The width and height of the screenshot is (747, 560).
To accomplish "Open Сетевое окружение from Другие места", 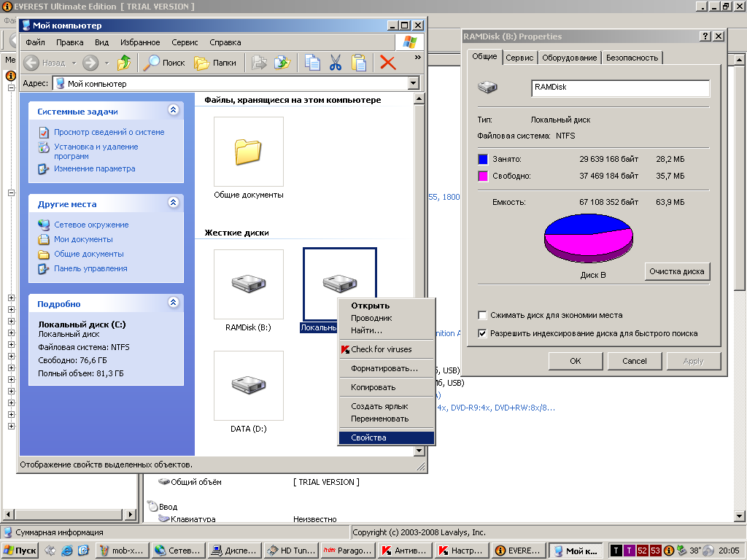I will 91,225.
